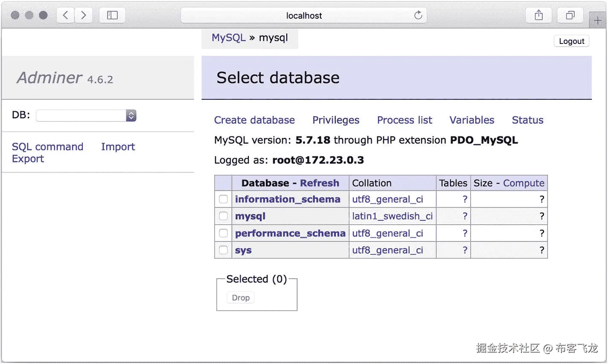Open the Share menu icon

539,15
